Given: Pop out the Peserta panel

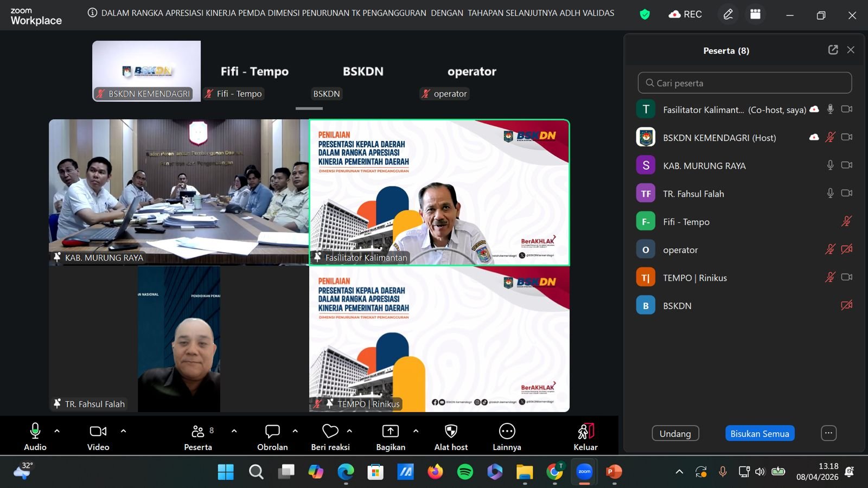Looking at the screenshot, I should tap(833, 50).
